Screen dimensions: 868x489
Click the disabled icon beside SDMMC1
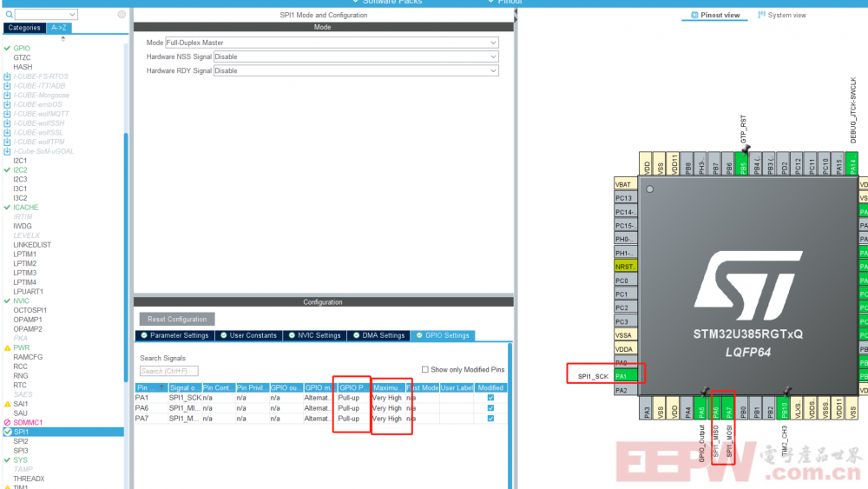7,422
